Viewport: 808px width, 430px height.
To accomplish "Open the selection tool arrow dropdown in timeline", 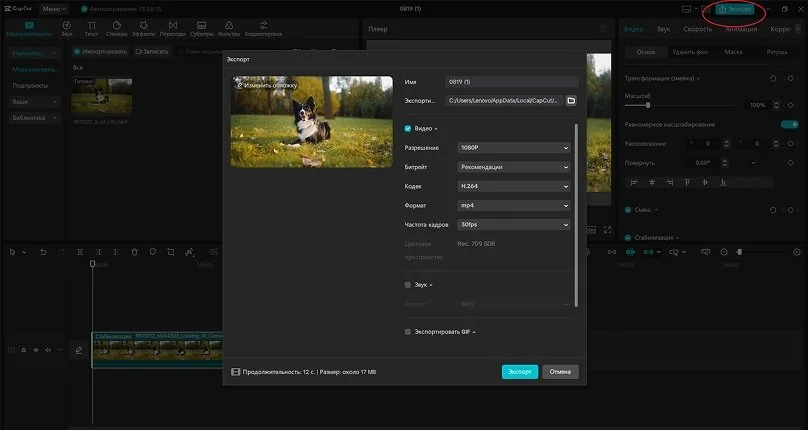I will [24, 252].
